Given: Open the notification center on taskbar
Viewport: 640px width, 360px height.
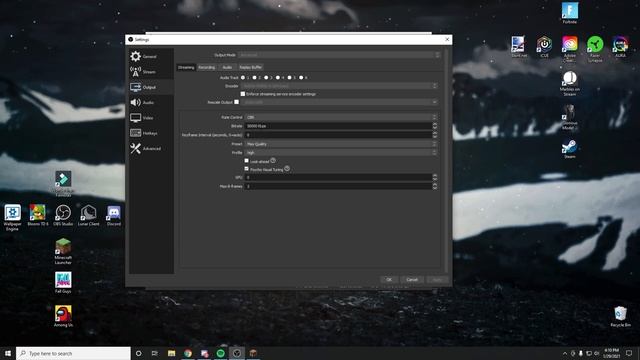Looking at the screenshot, I should pos(629,353).
